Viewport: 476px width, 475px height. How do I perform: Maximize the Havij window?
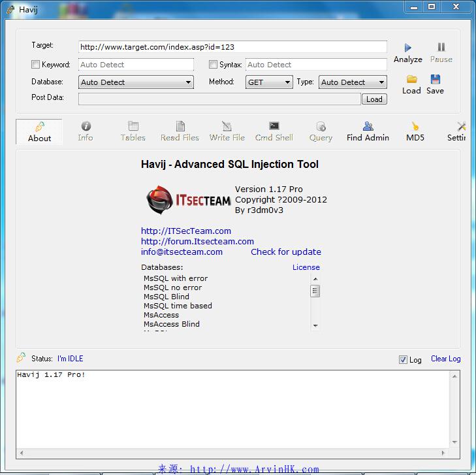[x=432, y=7]
